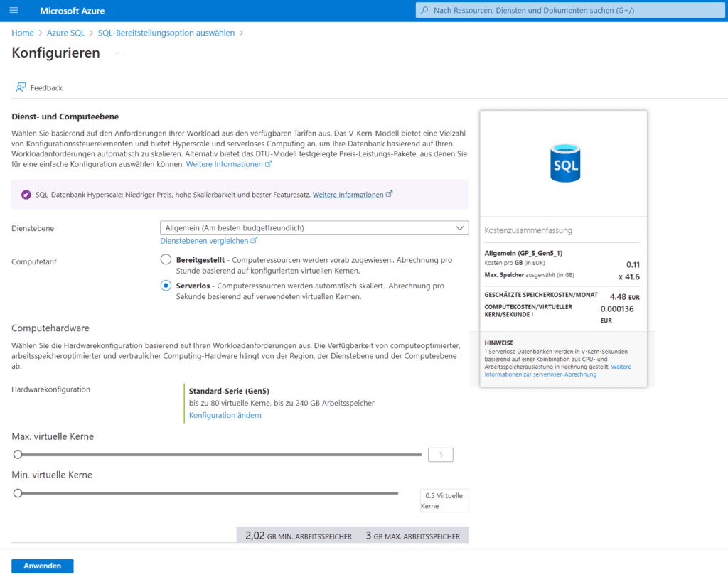
Task: Click the SQL database icon
Action: (x=565, y=163)
